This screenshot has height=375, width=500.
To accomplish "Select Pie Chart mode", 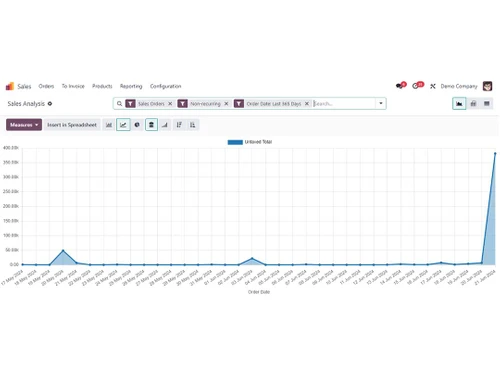I will coord(137,125).
